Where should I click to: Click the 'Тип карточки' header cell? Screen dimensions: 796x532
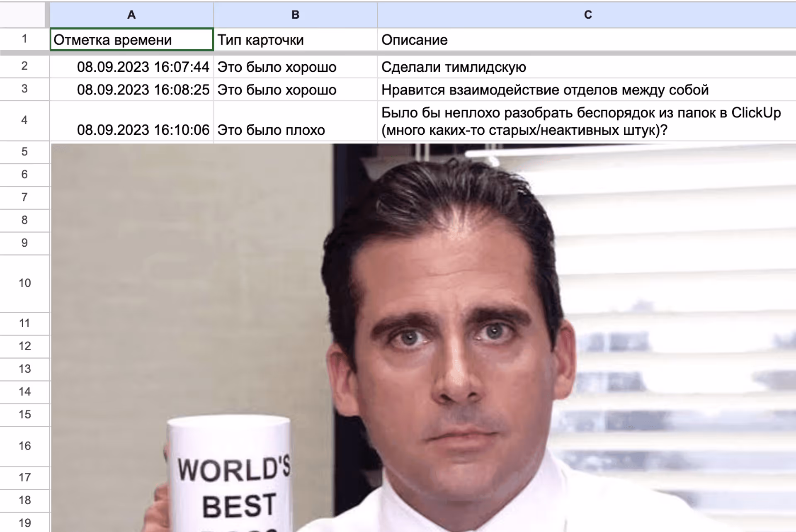[x=295, y=40]
